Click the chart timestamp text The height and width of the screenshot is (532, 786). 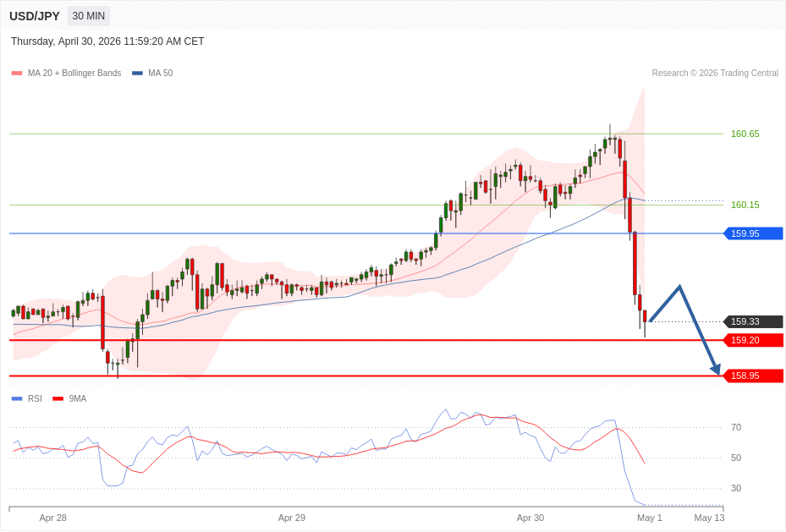(x=107, y=41)
